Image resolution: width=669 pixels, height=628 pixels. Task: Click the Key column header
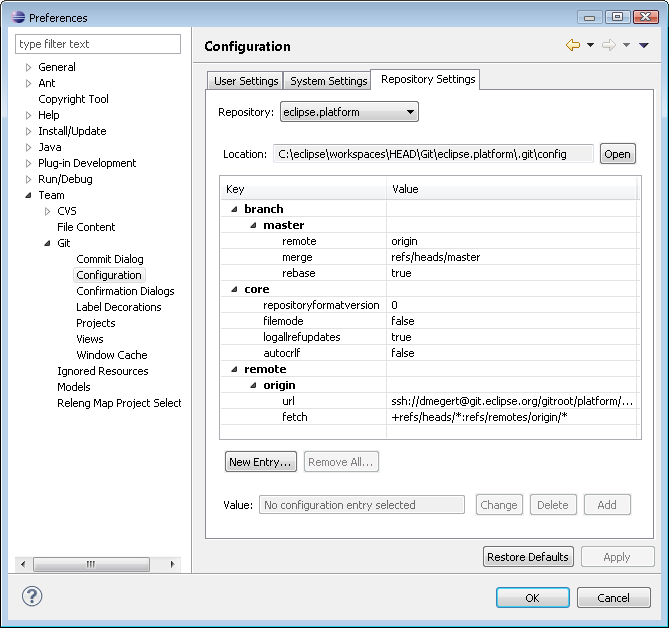(303, 189)
